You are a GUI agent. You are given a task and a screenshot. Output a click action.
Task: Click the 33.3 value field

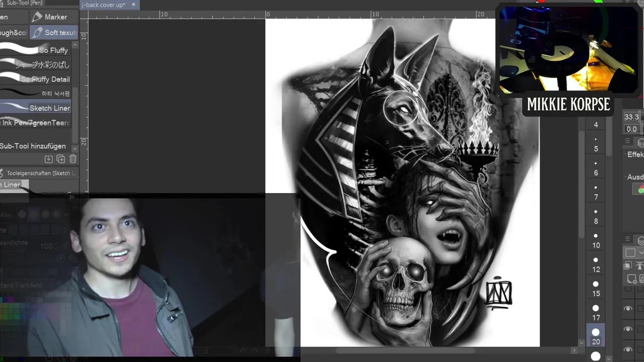point(632,117)
